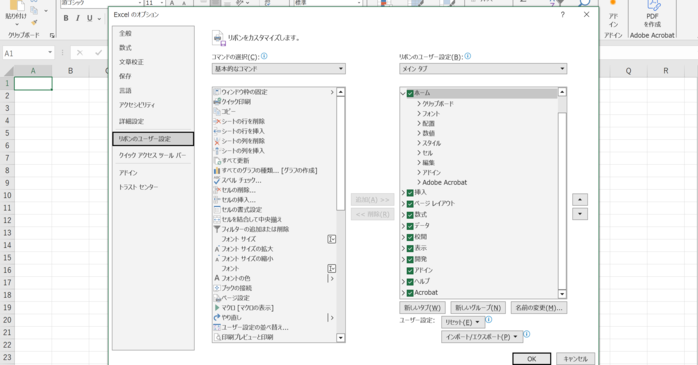
Task: Open the 全般 options category
Action: (x=153, y=33)
